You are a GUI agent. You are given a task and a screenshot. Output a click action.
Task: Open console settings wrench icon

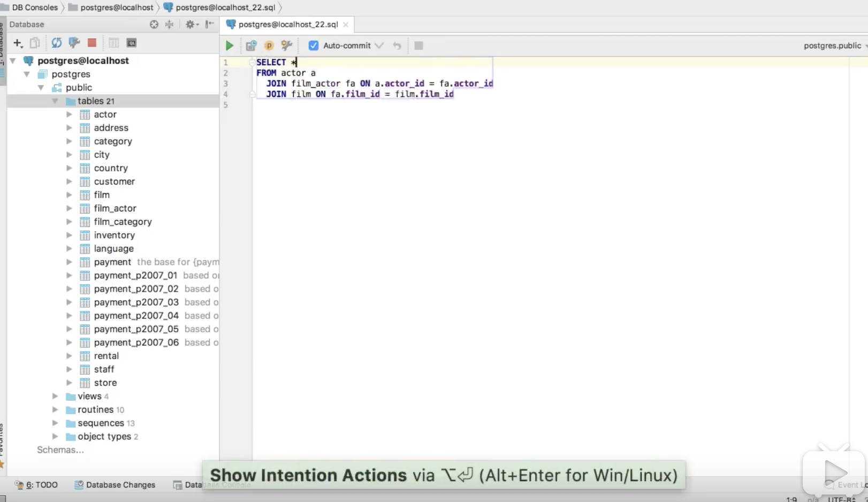287,46
